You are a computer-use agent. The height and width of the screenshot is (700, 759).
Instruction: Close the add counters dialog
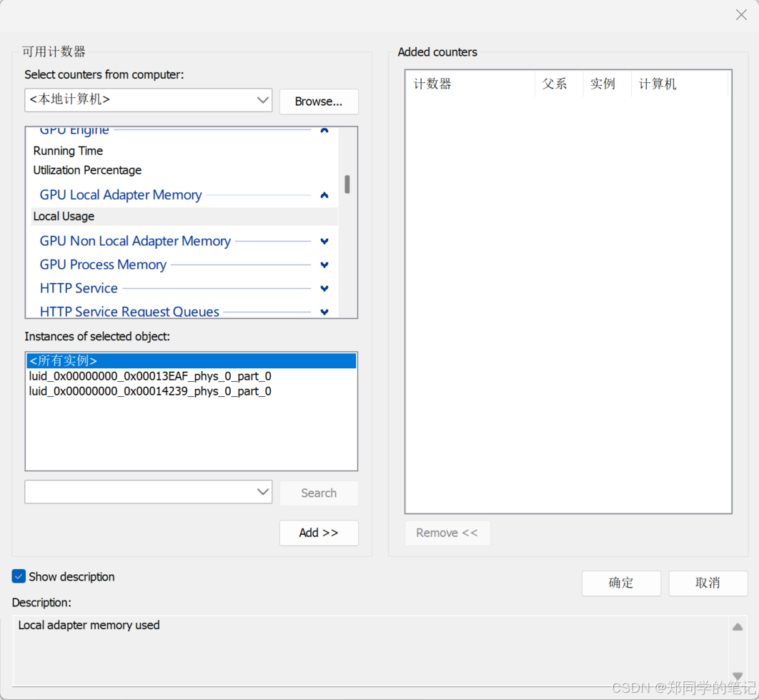741,14
